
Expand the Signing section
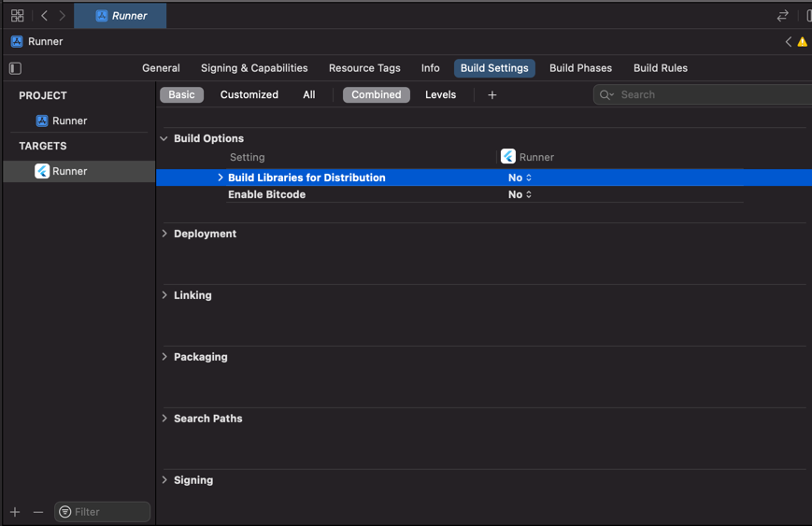[x=164, y=480]
